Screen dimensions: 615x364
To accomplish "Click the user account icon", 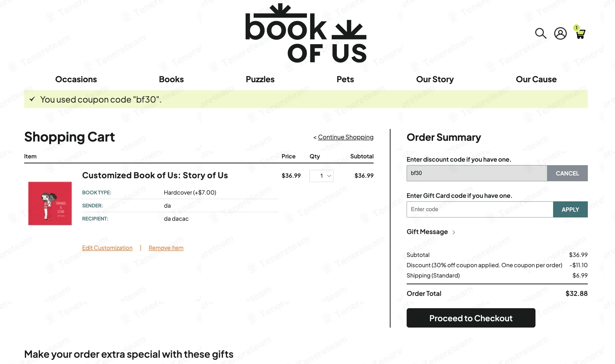I will [x=560, y=33].
